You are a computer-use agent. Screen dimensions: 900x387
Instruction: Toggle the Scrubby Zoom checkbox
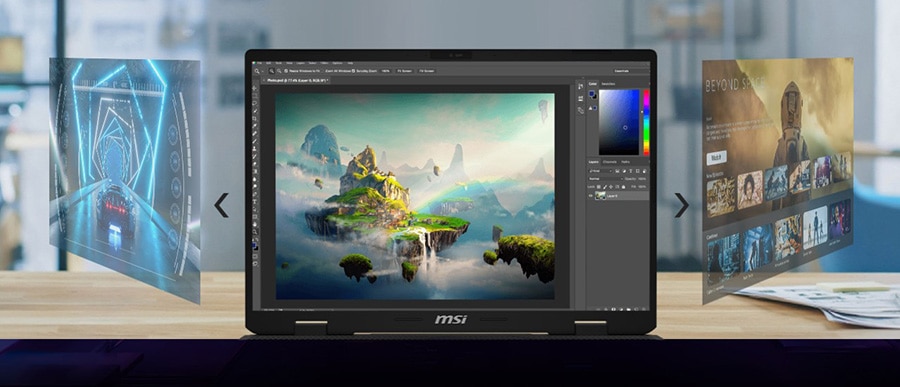coord(354,71)
